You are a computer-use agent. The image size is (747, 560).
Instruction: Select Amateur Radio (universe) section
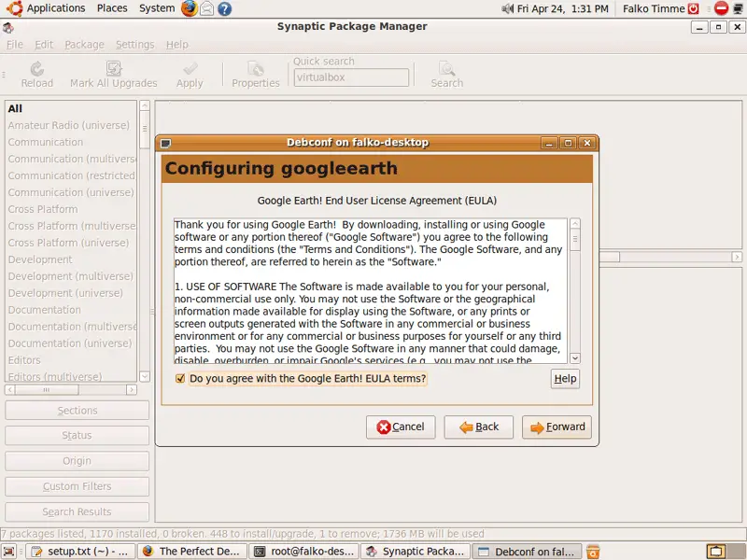[x=71, y=125]
